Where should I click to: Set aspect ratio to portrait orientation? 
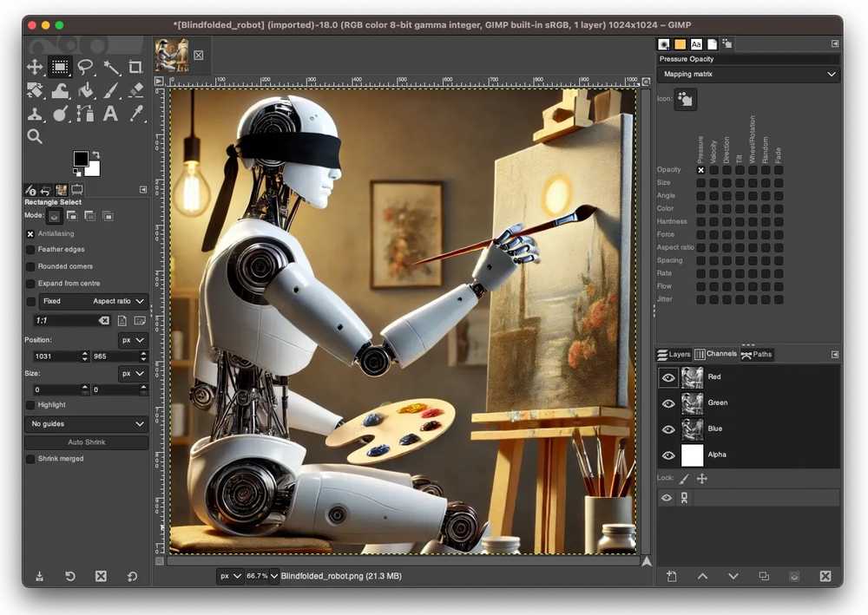122,321
